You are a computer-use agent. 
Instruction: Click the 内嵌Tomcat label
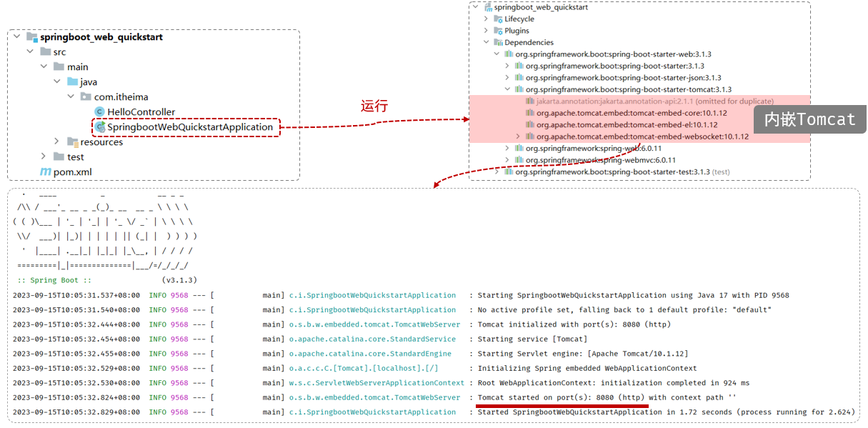tap(809, 120)
